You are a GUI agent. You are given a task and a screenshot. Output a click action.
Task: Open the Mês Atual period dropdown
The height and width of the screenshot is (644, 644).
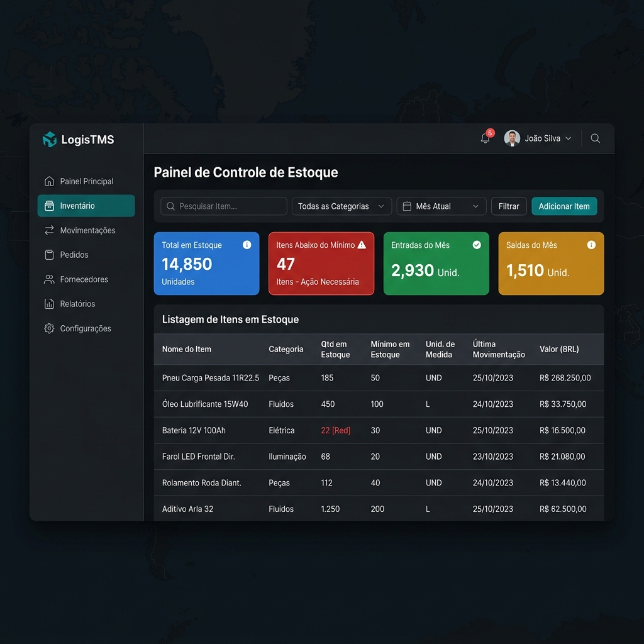click(x=441, y=206)
